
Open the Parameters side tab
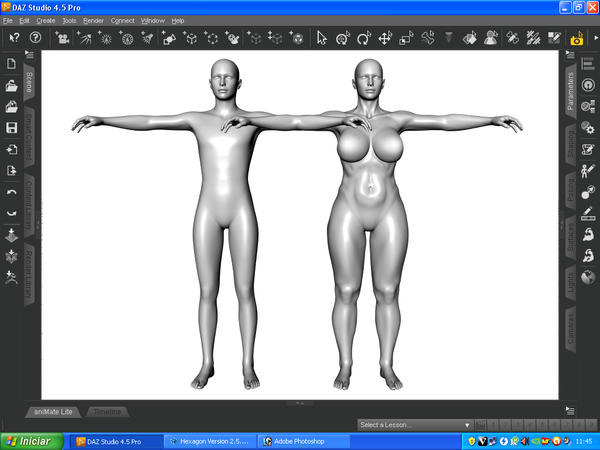[x=570, y=91]
